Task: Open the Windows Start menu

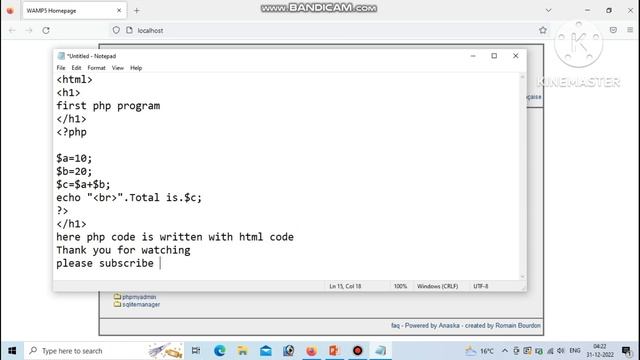Action: (12, 351)
